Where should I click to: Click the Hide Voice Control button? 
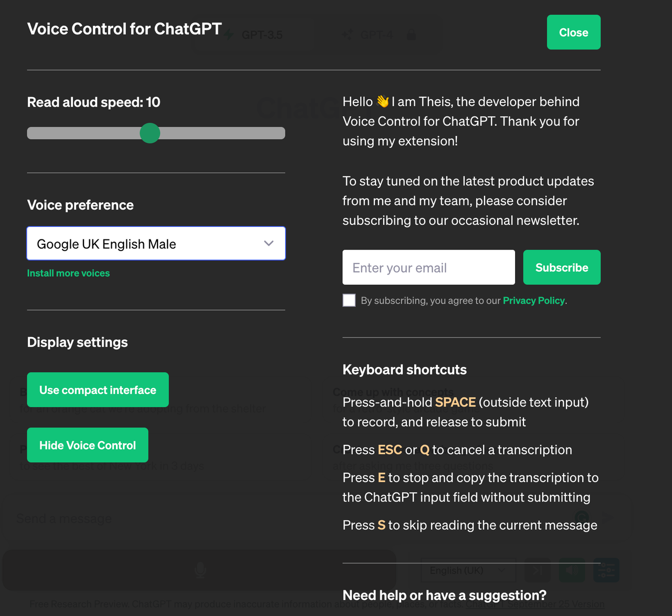pos(88,445)
